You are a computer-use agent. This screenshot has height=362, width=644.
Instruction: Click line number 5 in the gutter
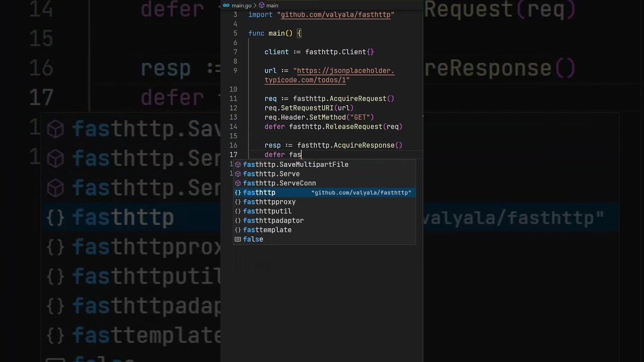[x=235, y=33]
